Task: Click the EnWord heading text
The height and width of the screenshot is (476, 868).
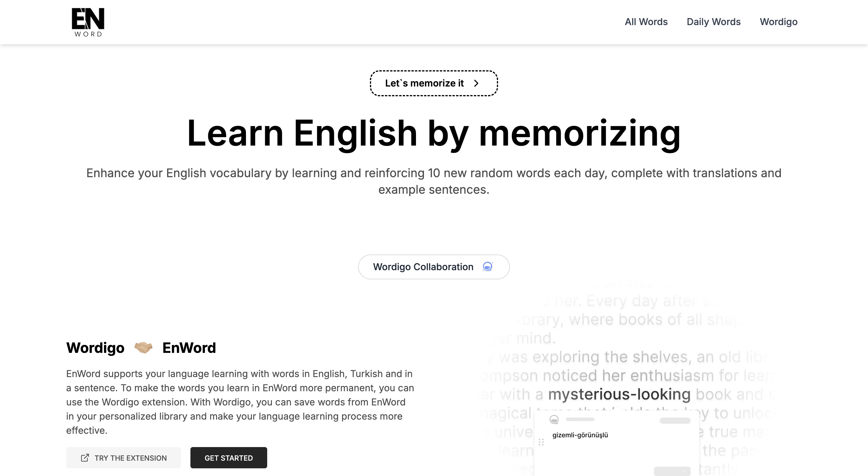Action: 189,348
